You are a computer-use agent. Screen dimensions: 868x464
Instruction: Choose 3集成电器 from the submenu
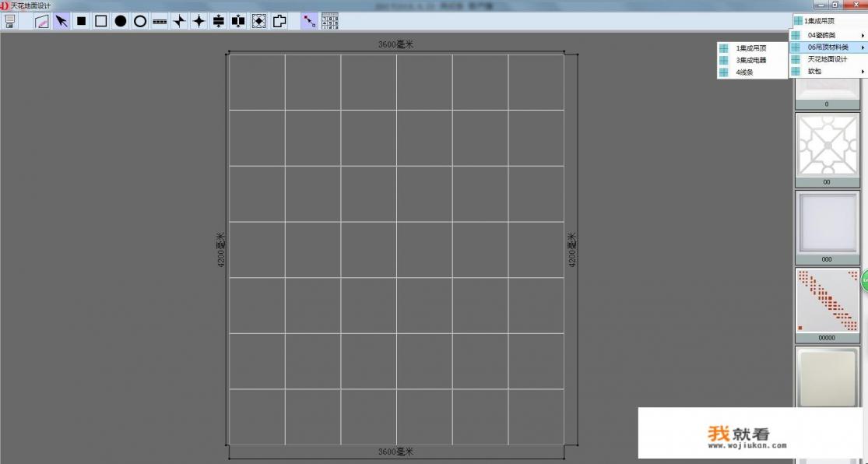750,60
